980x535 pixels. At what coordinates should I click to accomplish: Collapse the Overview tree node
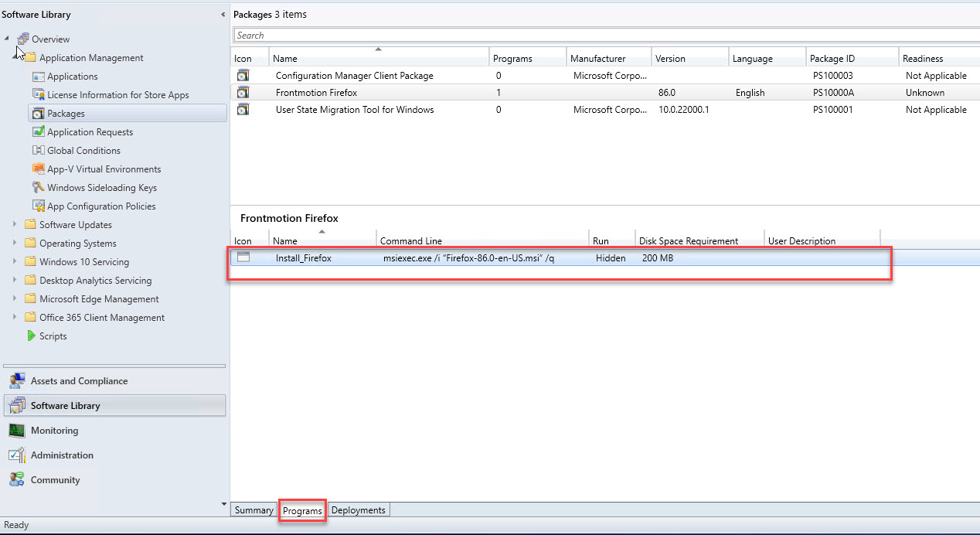click(7, 39)
